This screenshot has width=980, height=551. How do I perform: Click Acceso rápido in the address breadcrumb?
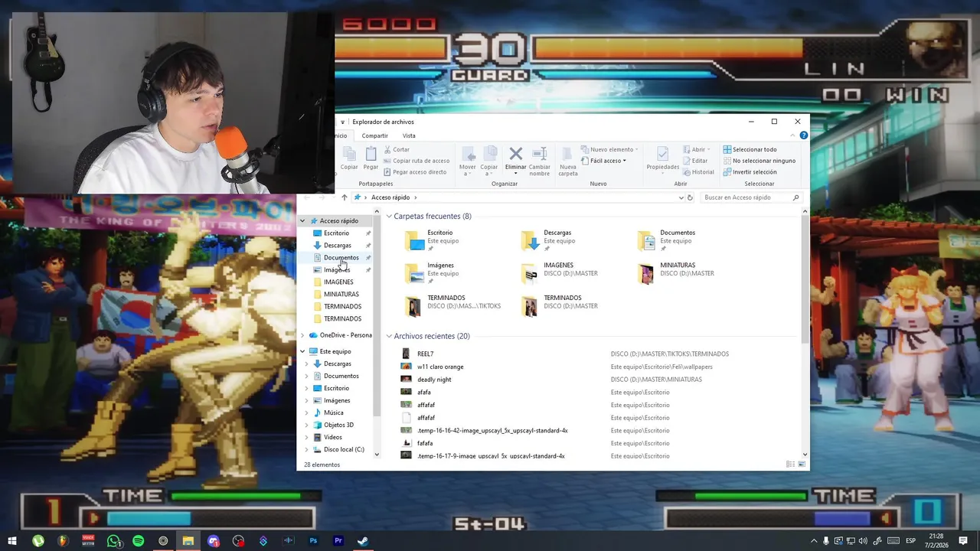390,197
